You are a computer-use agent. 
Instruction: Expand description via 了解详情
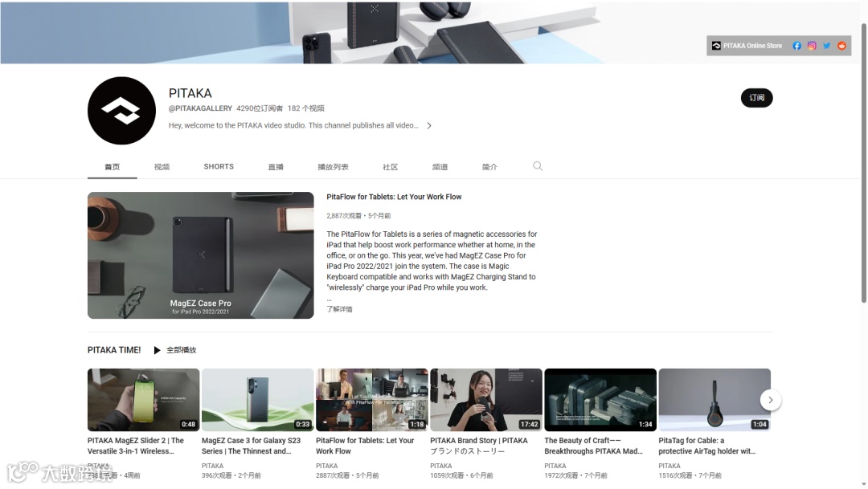(x=339, y=309)
